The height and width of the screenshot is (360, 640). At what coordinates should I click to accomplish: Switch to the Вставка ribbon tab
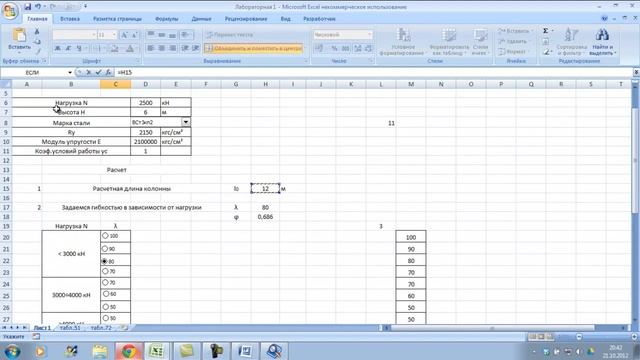coord(70,19)
